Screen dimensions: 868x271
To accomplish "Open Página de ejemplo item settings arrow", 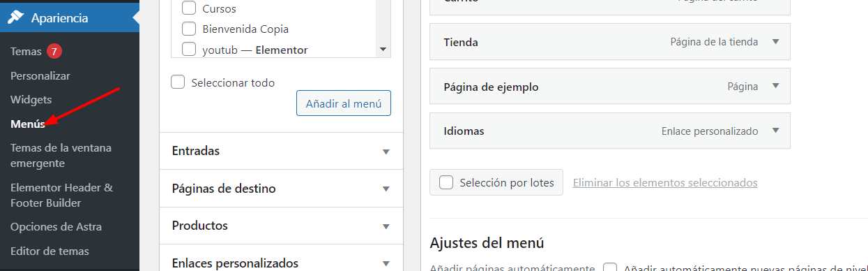I will coord(775,87).
